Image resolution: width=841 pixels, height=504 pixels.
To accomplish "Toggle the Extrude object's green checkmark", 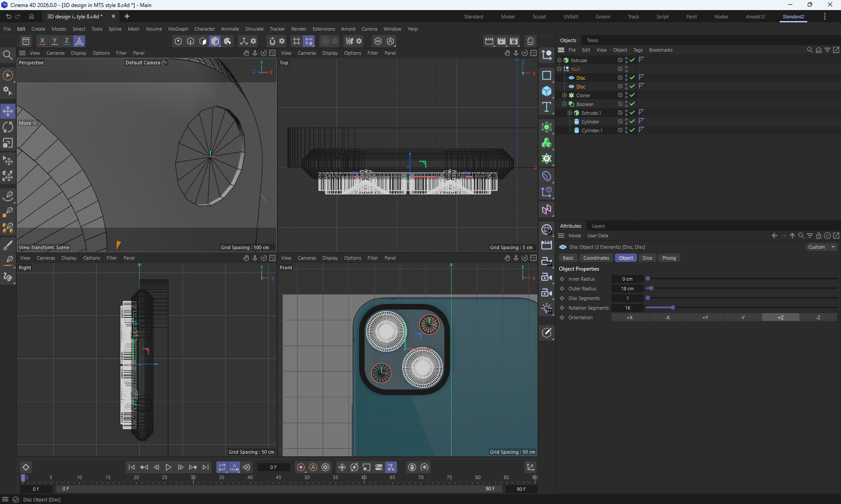I will [x=632, y=60].
